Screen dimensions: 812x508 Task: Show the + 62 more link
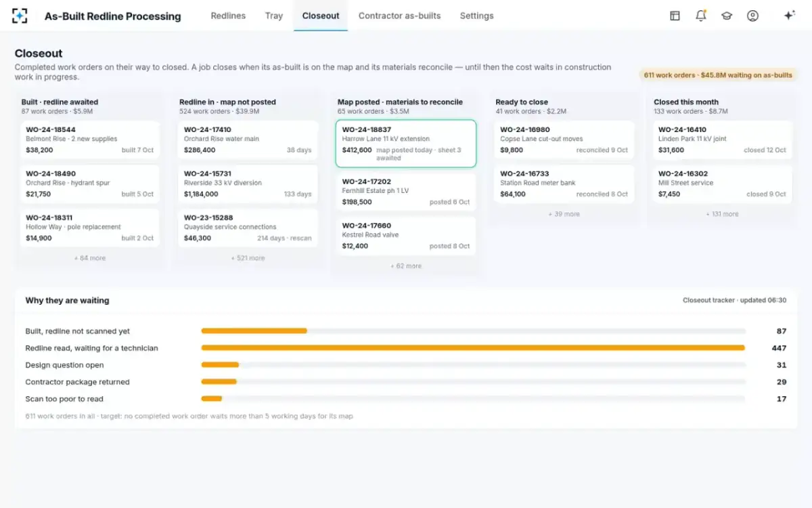coord(406,266)
